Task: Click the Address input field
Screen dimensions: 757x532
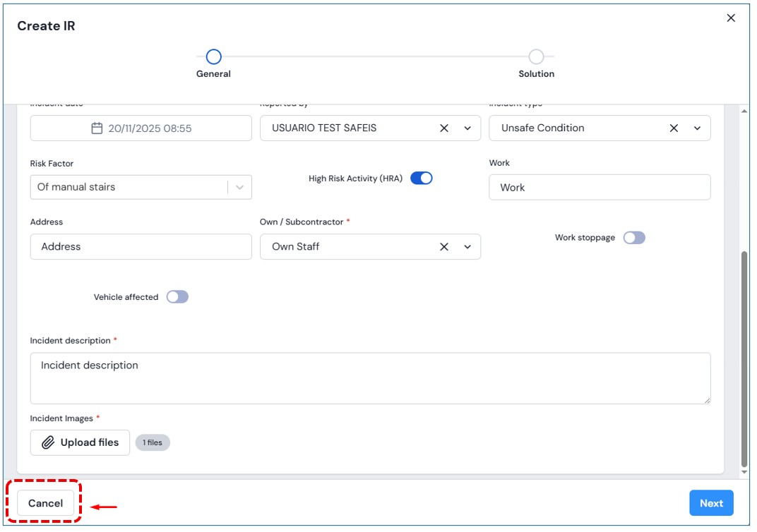Action: click(x=141, y=247)
